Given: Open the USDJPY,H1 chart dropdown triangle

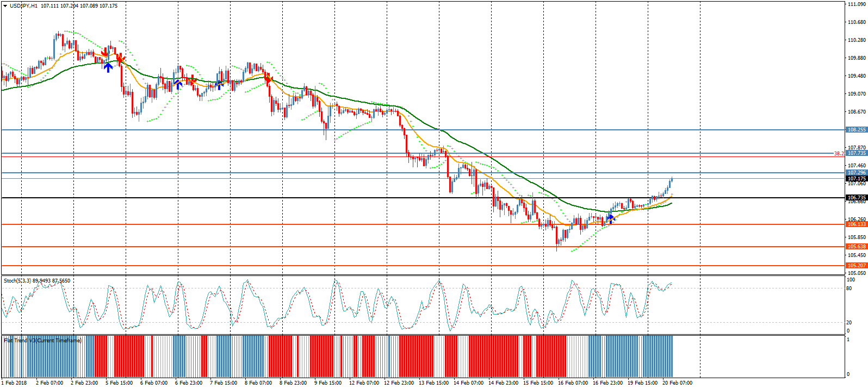Looking at the screenshot, I should [5, 6].
